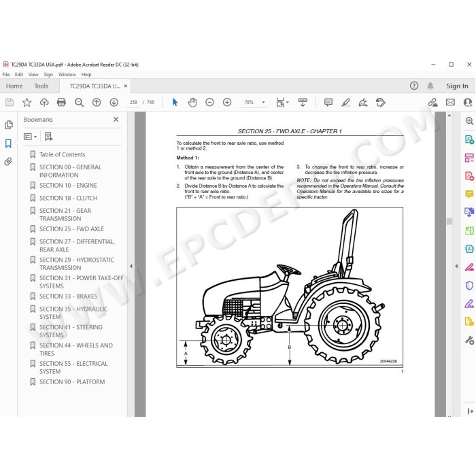Open the Export PDF tool in right pane
This screenshot has width=476, height=476.
[x=469, y=139]
